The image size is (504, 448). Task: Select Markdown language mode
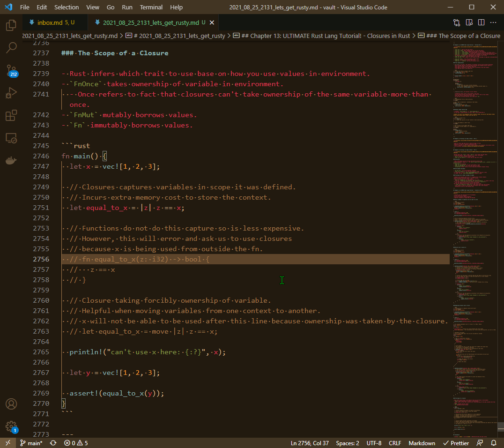(x=422, y=443)
